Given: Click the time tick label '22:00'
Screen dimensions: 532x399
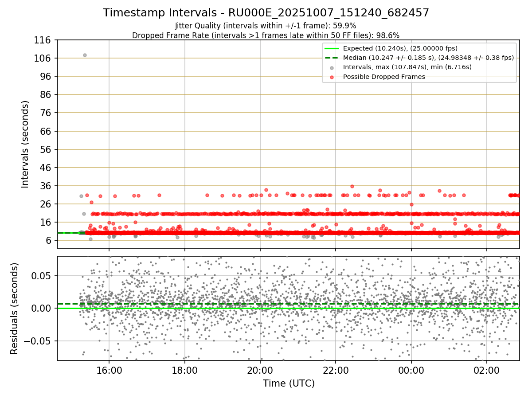Looking at the screenshot, I should [x=336, y=370].
